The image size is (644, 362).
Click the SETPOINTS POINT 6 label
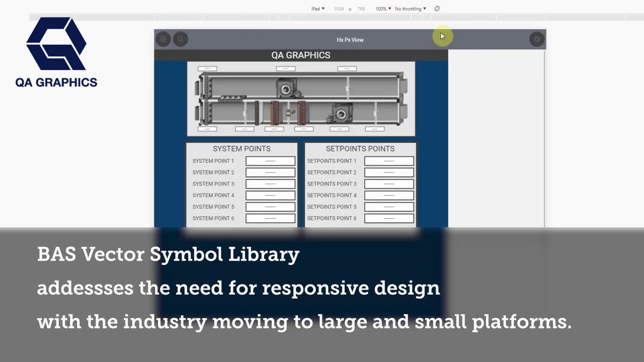pyautogui.click(x=332, y=218)
